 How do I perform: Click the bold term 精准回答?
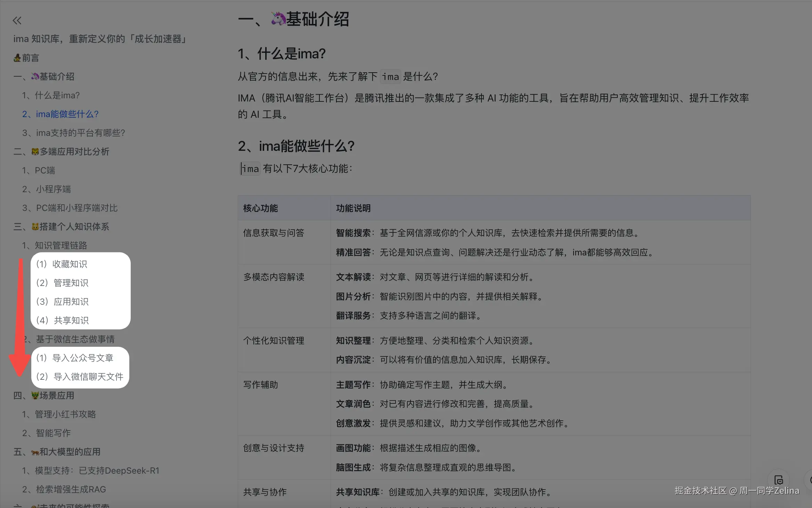pyautogui.click(x=353, y=252)
